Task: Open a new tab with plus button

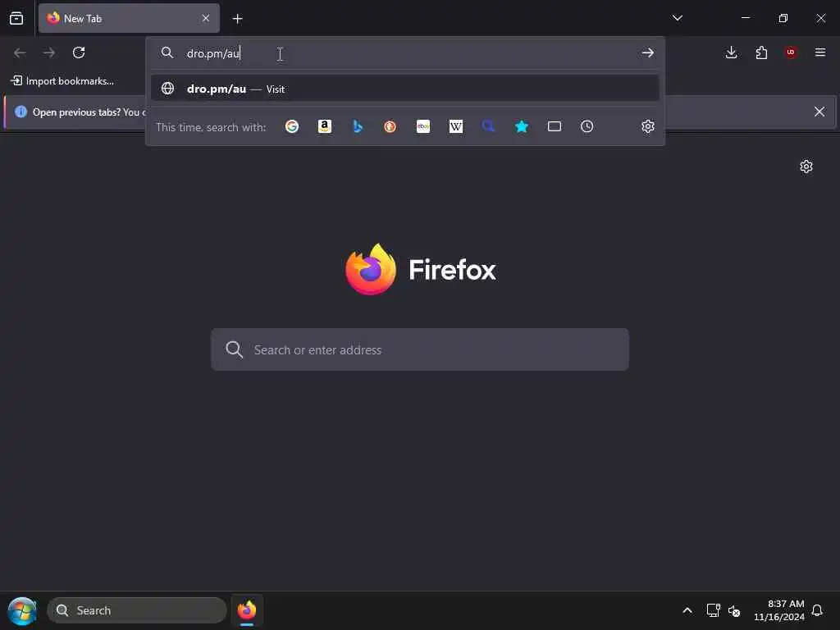Action: tap(237, 19)
